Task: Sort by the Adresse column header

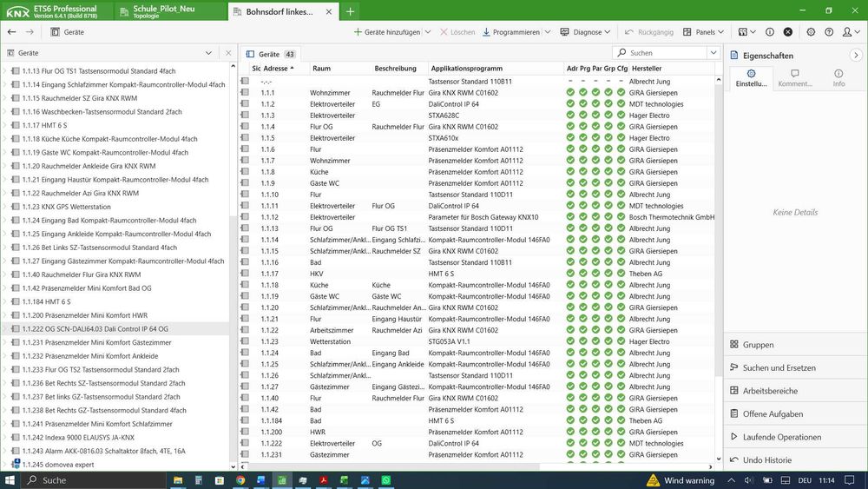Action: pyautogui.click(x=279, y=69)
